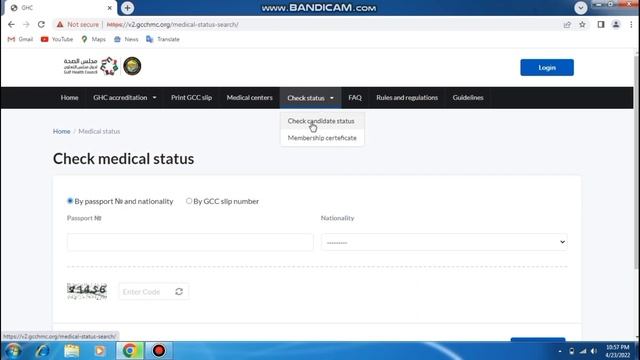640x360 pixels.
Task: Toggle the browser side panel icon
Action: click(601, 25)
